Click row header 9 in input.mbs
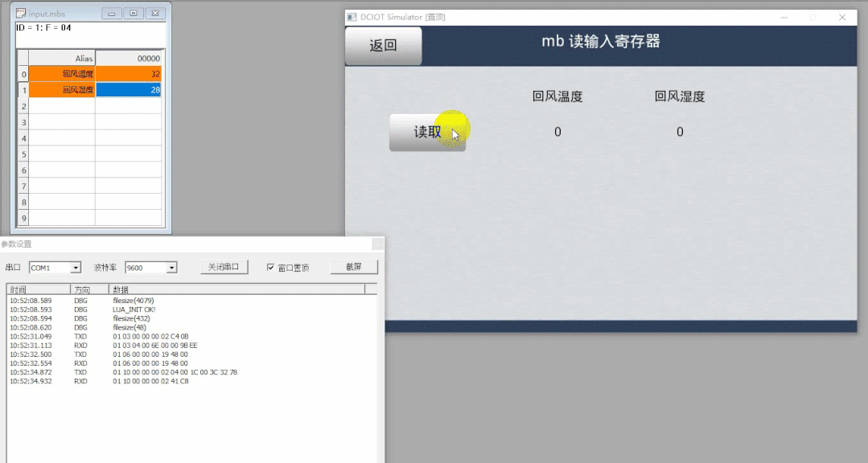Screen dimensions: 868x463 click(x=23, y=218)
